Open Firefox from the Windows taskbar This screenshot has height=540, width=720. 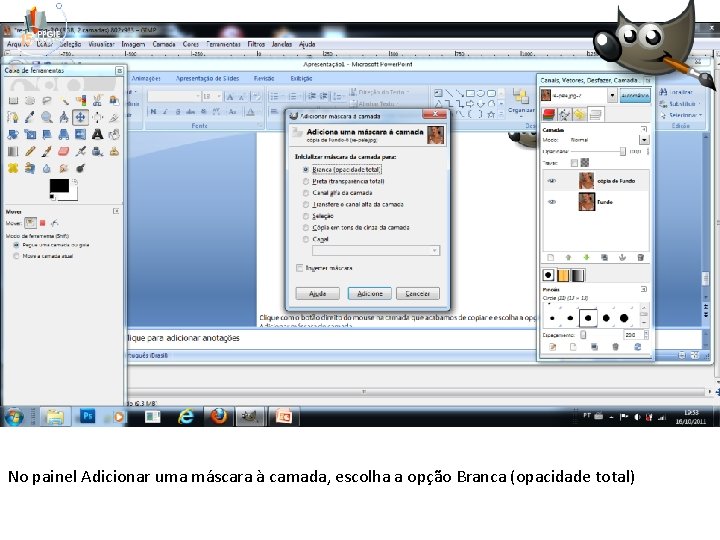(219, 416)
